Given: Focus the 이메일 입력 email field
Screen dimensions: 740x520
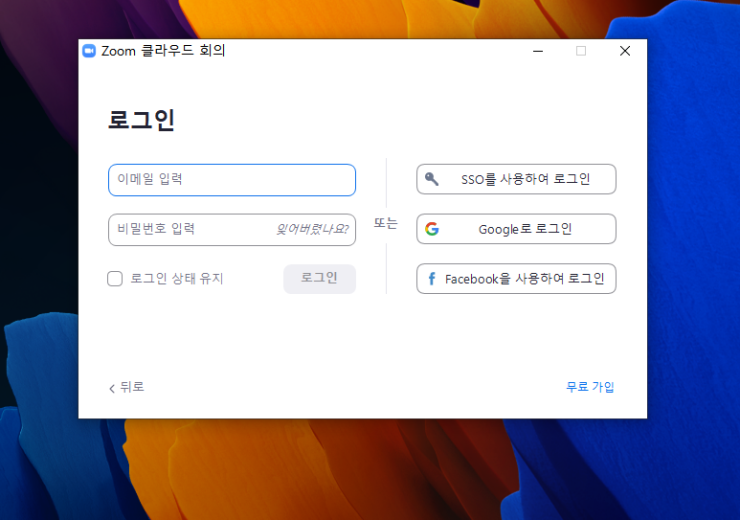Looking at the screenshot, I should point(232,180).
